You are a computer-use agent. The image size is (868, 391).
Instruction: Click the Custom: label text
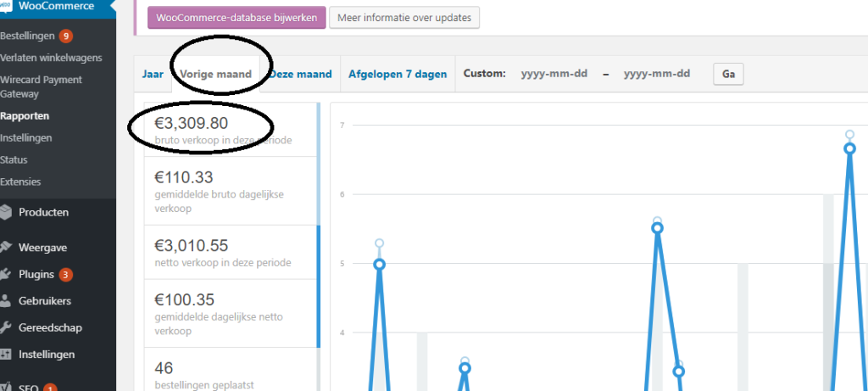[x=484, y=74]
